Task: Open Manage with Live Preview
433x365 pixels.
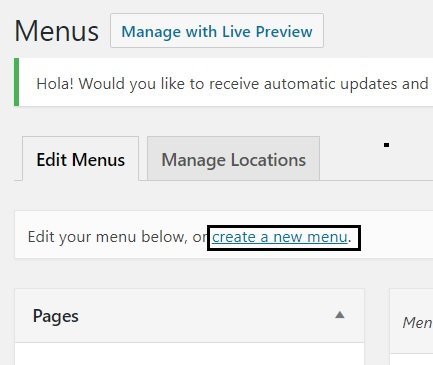Action: click(217, 31)
